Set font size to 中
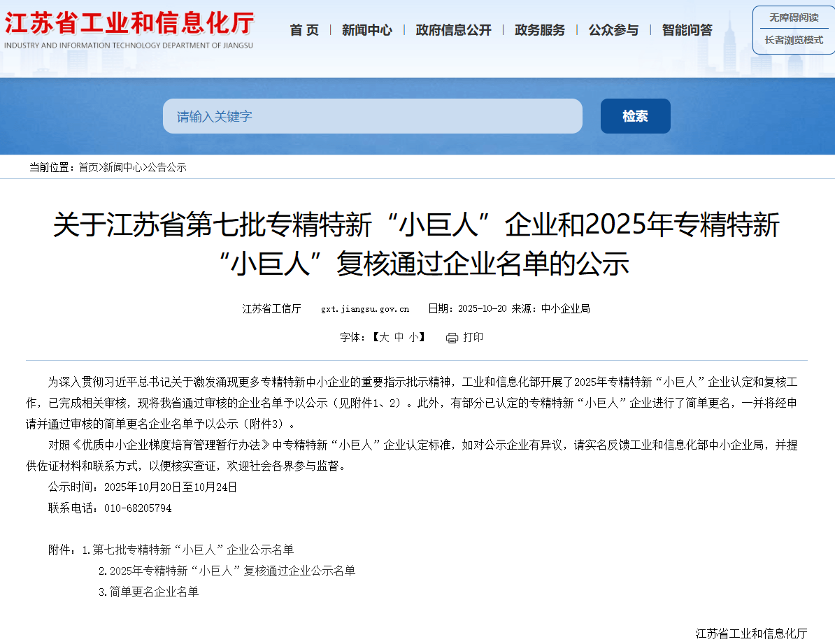Viewport: 835px width, 644px height. (399, 337)
